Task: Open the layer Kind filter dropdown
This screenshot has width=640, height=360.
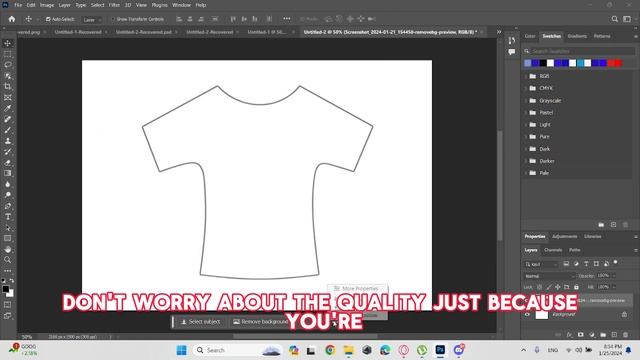Action: pyautogui.click(x=541, y=264)
